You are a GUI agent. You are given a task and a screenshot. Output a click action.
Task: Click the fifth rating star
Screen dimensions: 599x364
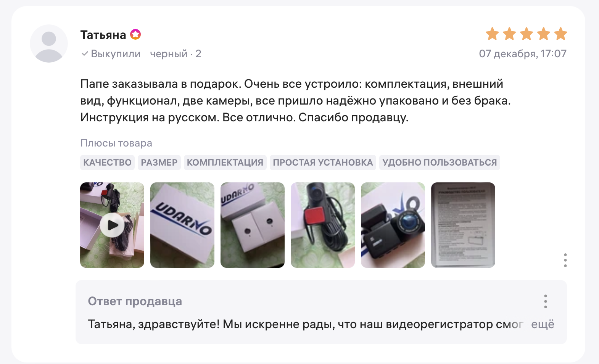pos(560,34)
